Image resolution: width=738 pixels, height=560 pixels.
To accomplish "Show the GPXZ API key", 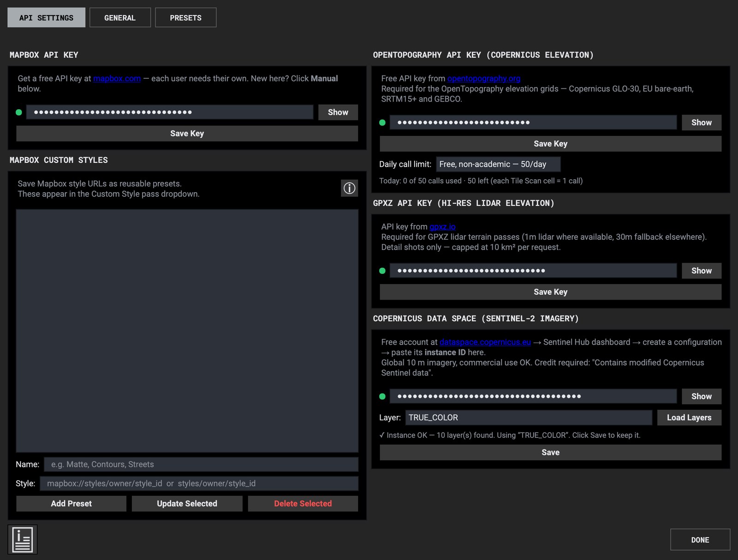I will pos(701,271).
